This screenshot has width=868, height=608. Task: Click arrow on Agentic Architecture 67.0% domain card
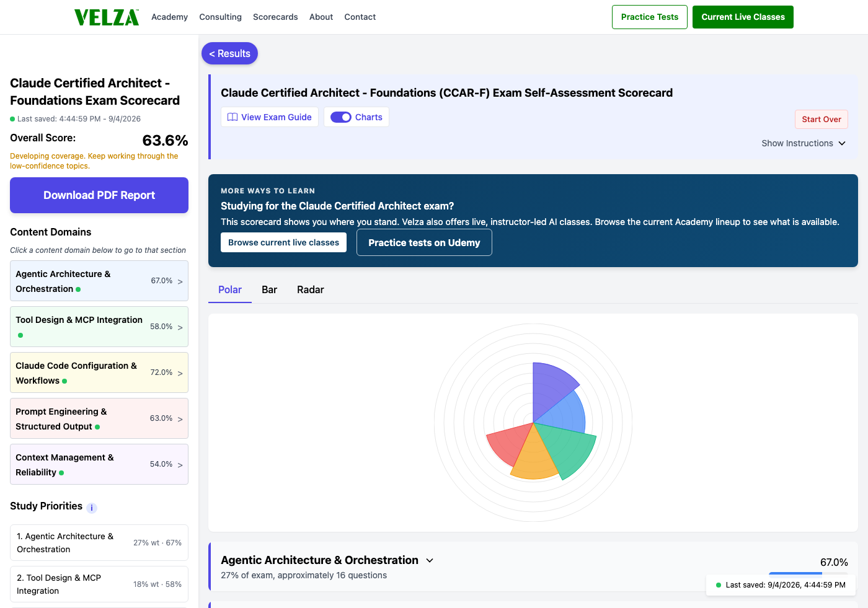[x=180, y=281]
